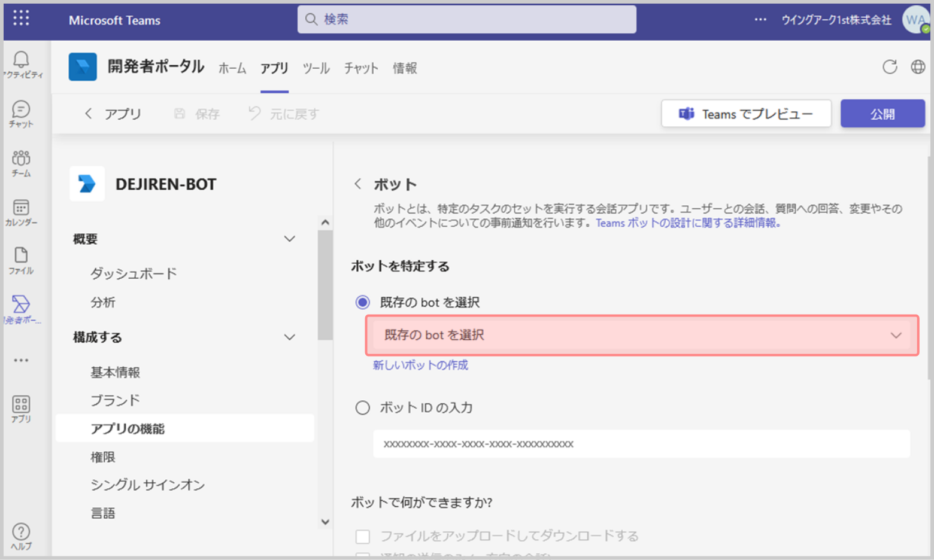
Task: Open Activity feed in the sidebar
Action: 22,65
